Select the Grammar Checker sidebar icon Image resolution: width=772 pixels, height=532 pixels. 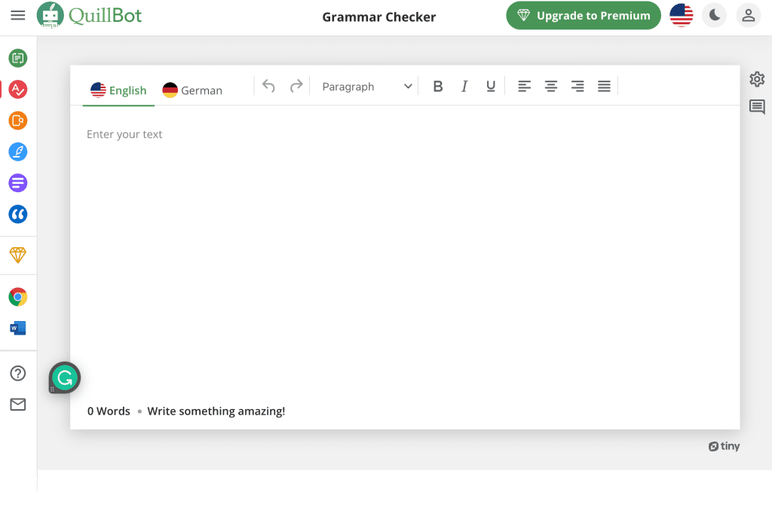tap(17, 89)
